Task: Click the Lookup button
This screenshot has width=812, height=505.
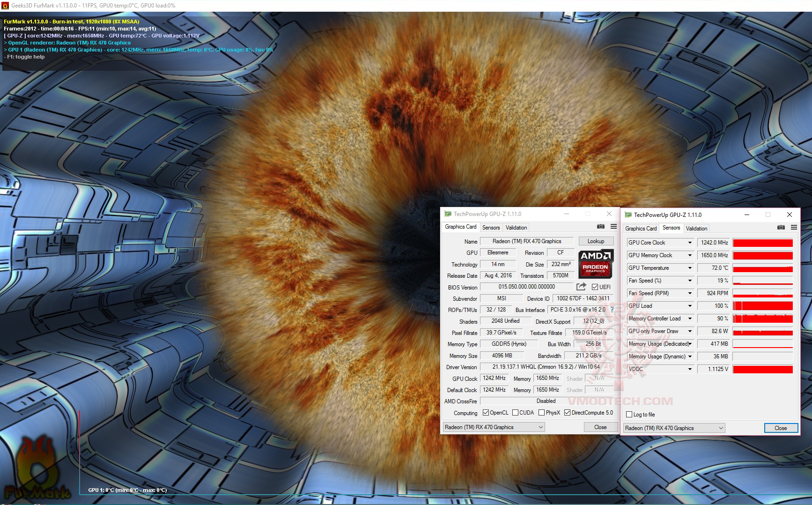Action: 596,241
